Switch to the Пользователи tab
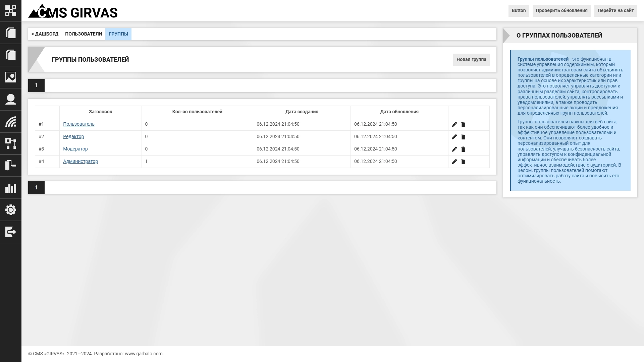This screenshot has height=362, width=644. (84, 34)
